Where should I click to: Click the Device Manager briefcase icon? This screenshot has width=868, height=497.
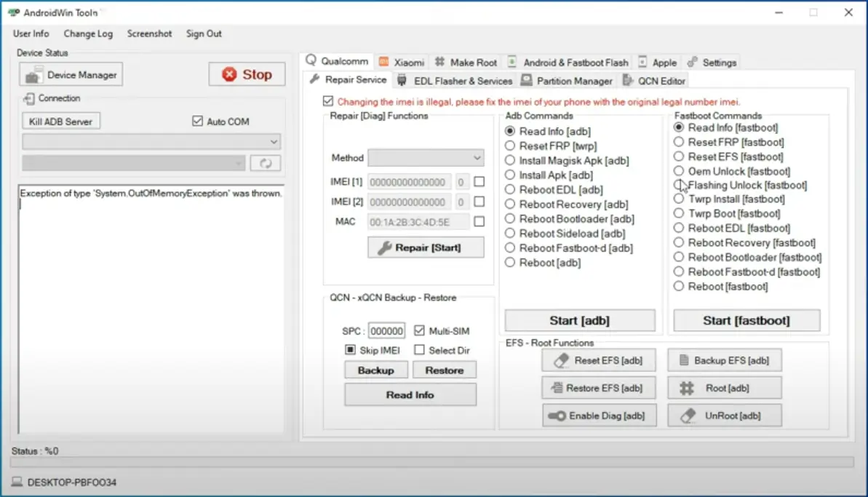[33, 75]
